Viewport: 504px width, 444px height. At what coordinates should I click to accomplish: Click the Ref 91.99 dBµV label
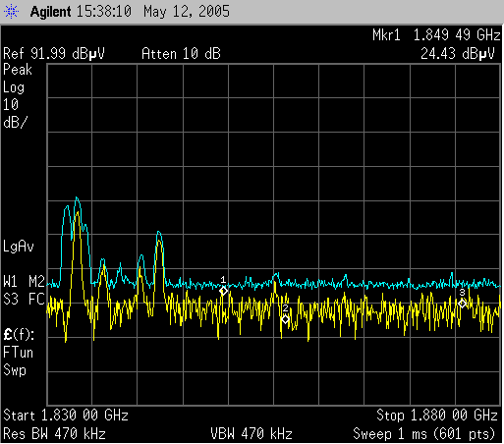[x=54, y=54]
